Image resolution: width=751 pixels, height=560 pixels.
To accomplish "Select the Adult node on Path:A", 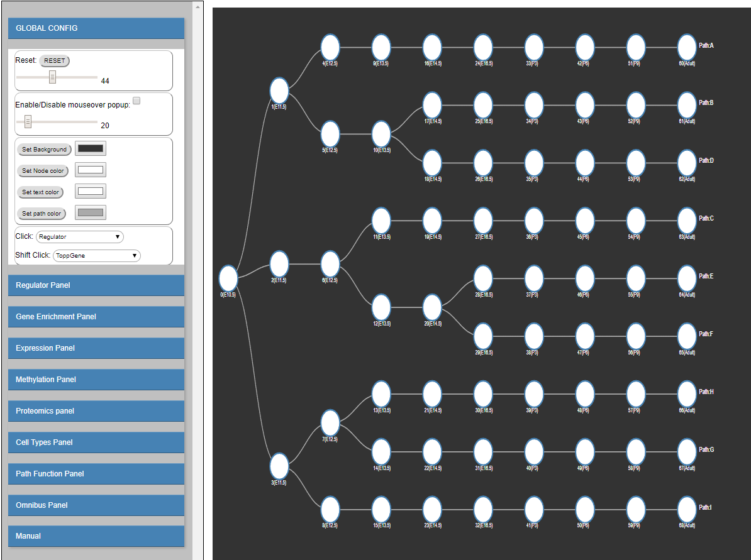I will pos(687,47).
